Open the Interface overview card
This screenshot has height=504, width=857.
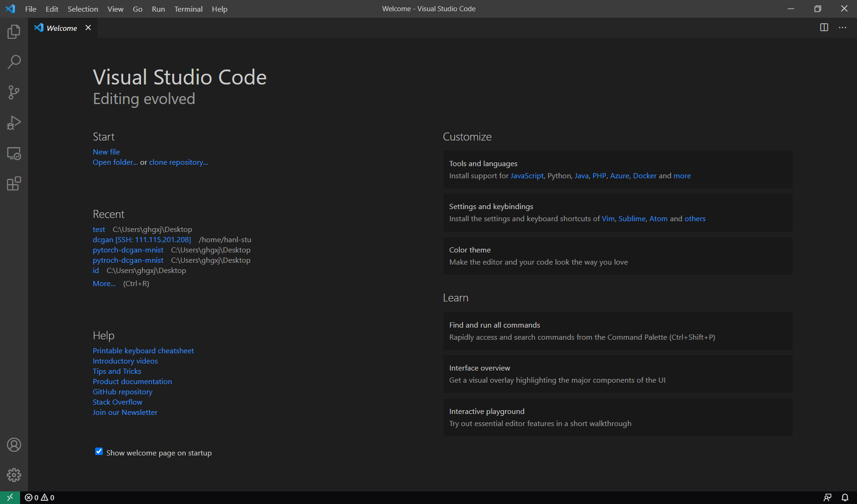pos(618,374)
